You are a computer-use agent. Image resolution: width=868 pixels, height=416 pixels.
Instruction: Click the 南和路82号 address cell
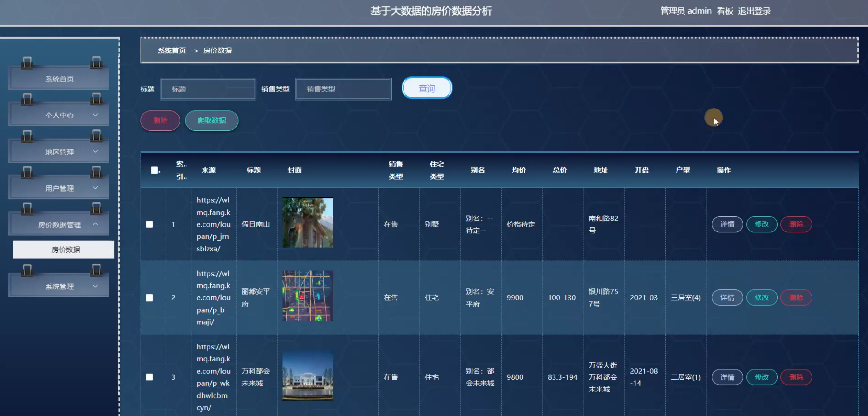[603, 224]
